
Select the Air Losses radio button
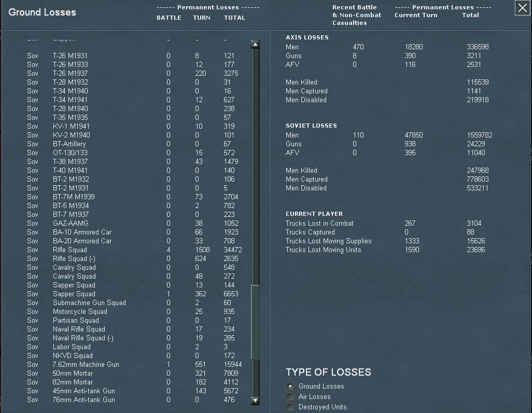290,397
